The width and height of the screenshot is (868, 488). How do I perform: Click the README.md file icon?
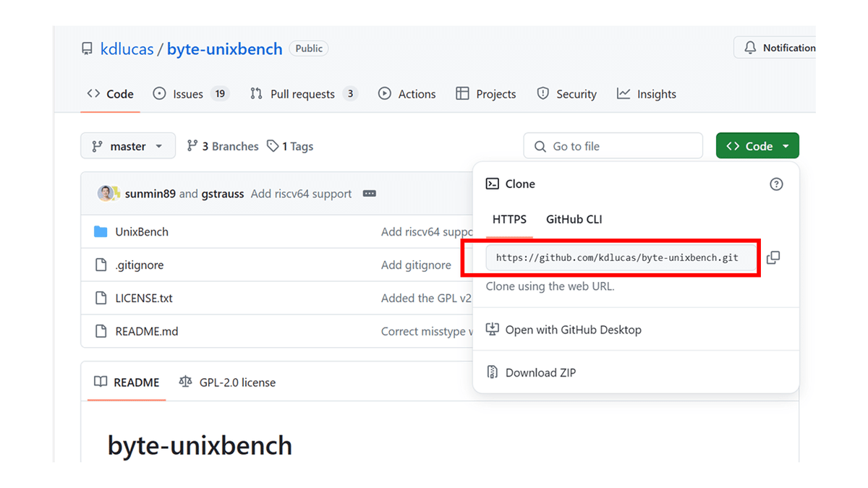101,331
